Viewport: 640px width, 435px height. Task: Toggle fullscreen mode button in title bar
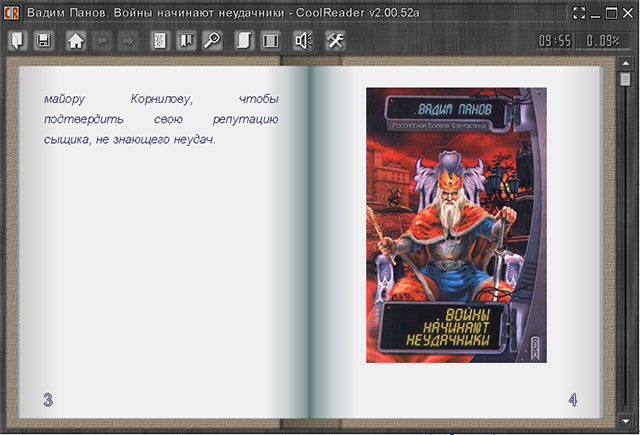(x=579, y=13)
